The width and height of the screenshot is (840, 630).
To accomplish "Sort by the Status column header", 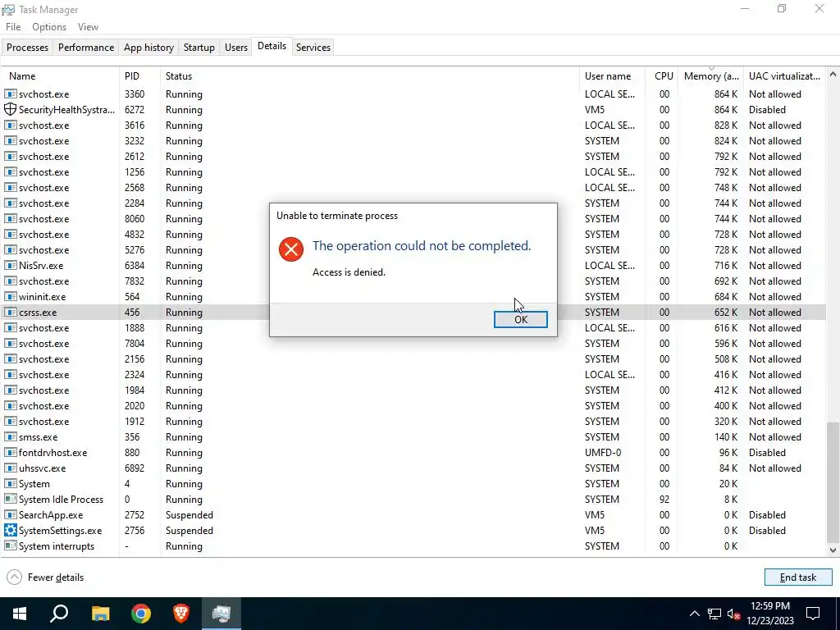I will coord(370,76).
